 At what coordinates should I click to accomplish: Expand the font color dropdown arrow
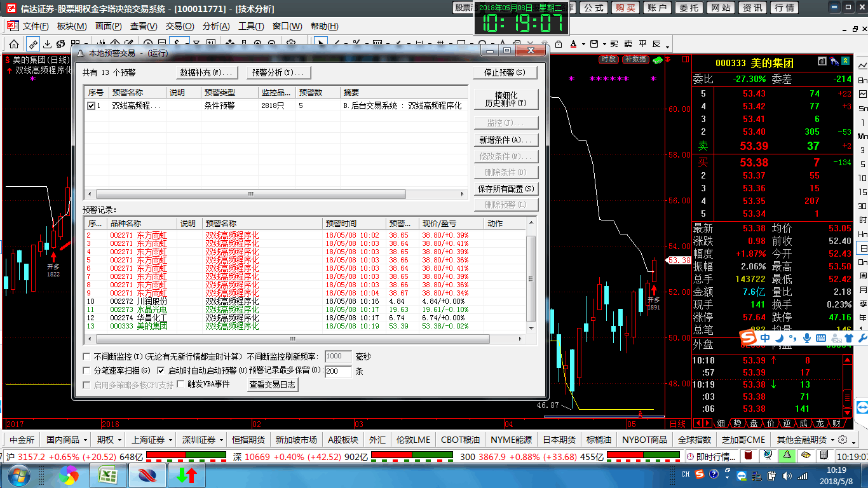pos(583,44)
